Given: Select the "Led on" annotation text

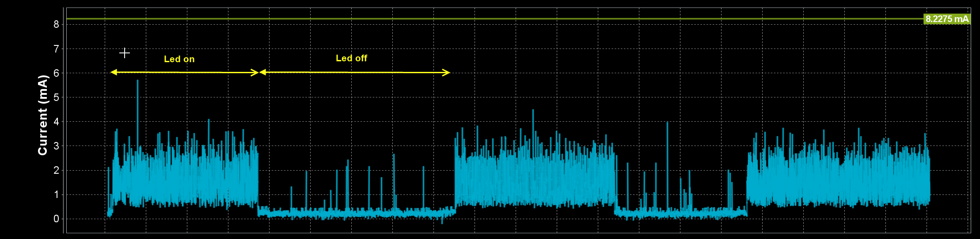Looking at the screenshot, I should coord(179,59).
